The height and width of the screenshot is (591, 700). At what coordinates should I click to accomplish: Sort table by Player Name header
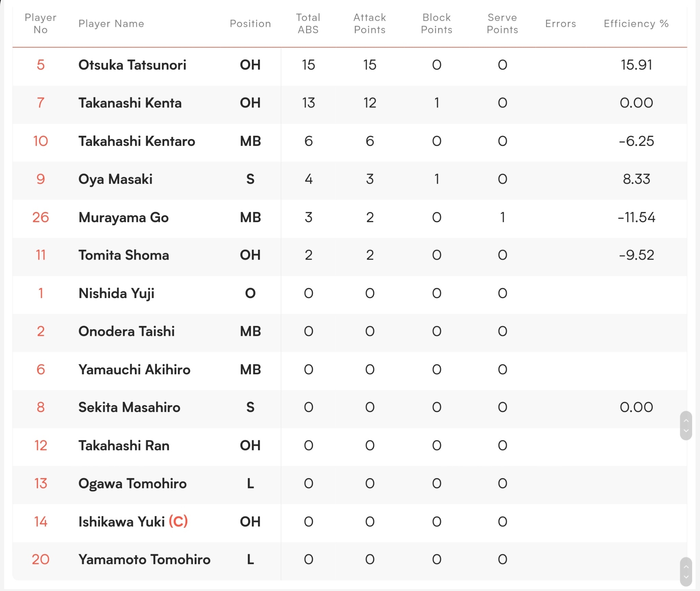[x=111, y=23]
